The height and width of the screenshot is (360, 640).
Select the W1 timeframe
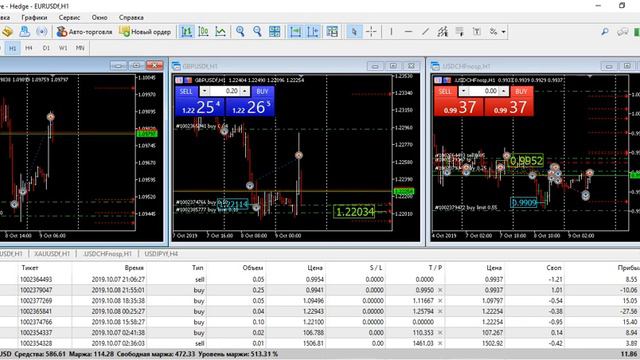63,48
